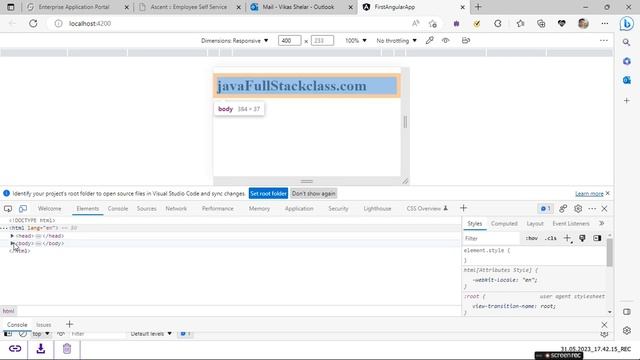Toggle the vision deficiency eye icon

point(446,40)
